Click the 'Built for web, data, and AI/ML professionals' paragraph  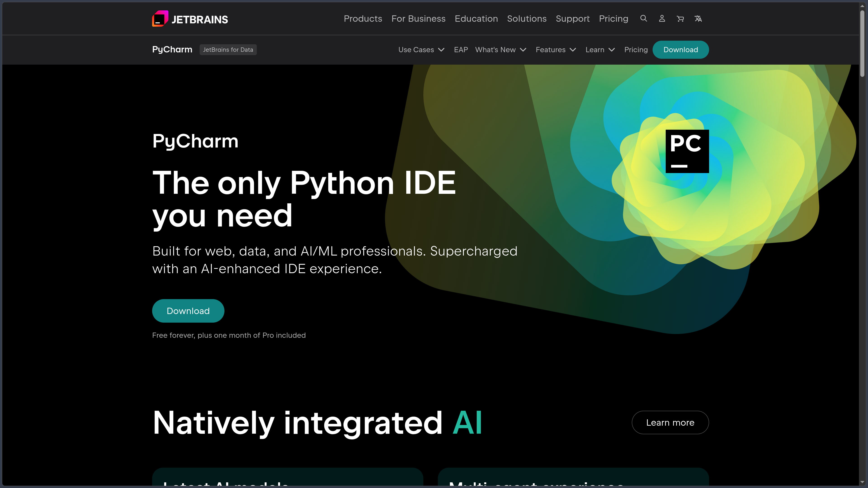tap(335, 260)
